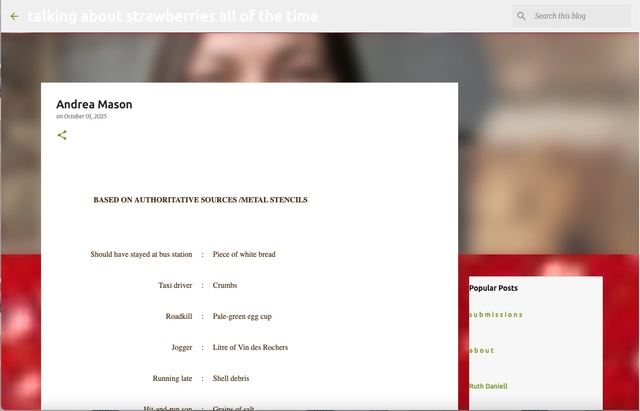Open the 'submissions' popular post link

click(x=496, y=315)
